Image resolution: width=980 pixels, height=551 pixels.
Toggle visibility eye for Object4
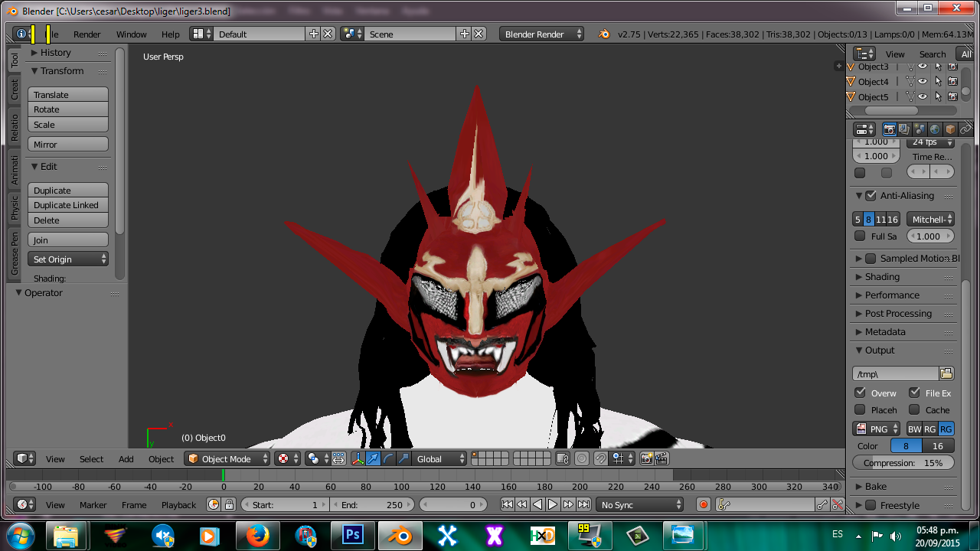[x=923, y=81]
